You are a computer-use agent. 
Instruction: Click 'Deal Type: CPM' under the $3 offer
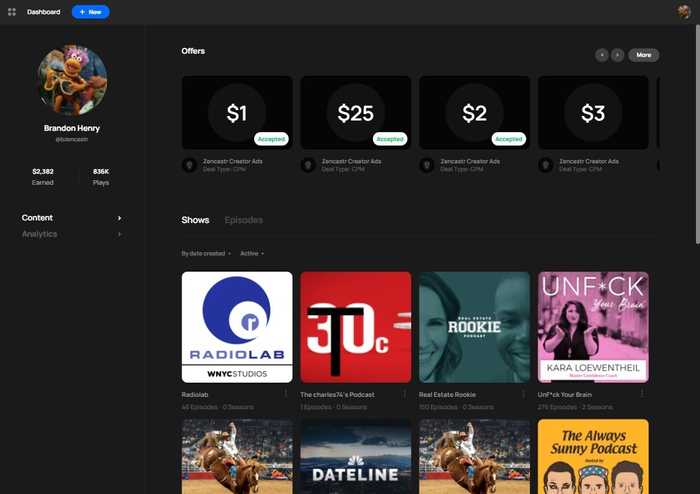pos(580,169)
